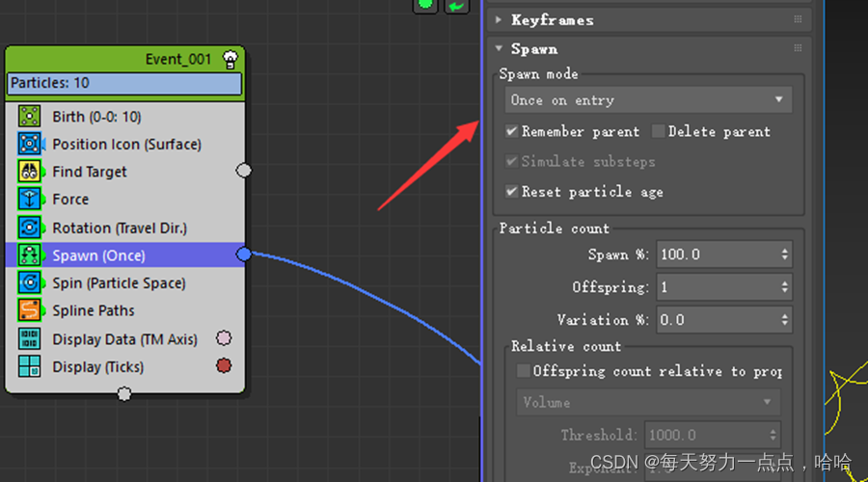Click the Force operator icon
This screenshot has width=868, height=482.
click(x=29, y=200)
